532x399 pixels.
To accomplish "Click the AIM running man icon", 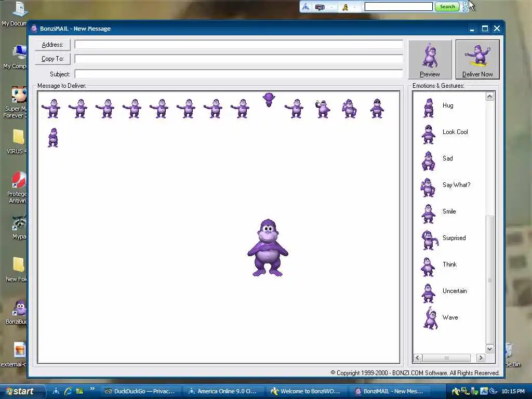I will point(345,7).
